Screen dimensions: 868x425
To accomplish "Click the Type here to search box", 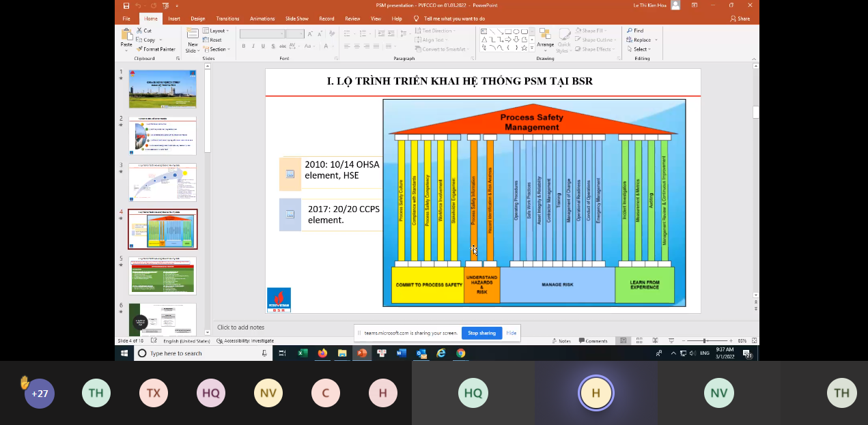I will coord(202,353).
